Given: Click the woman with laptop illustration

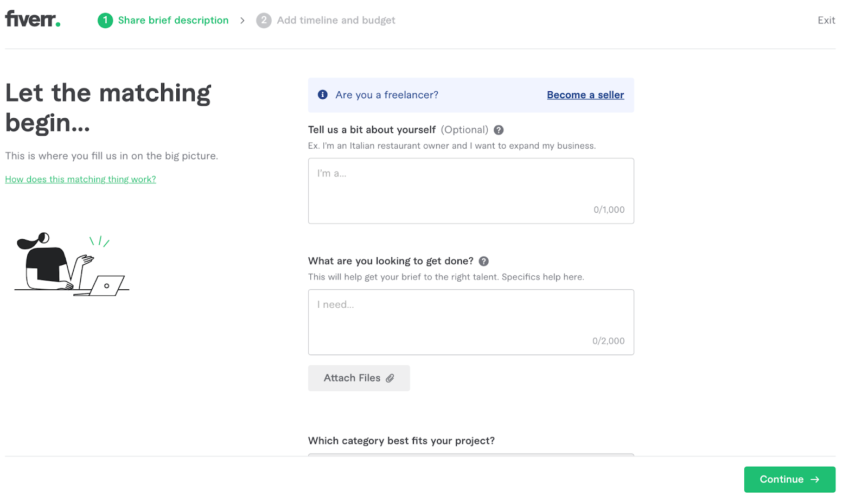Looking at the screenshot, I should (x=71, y=264).
